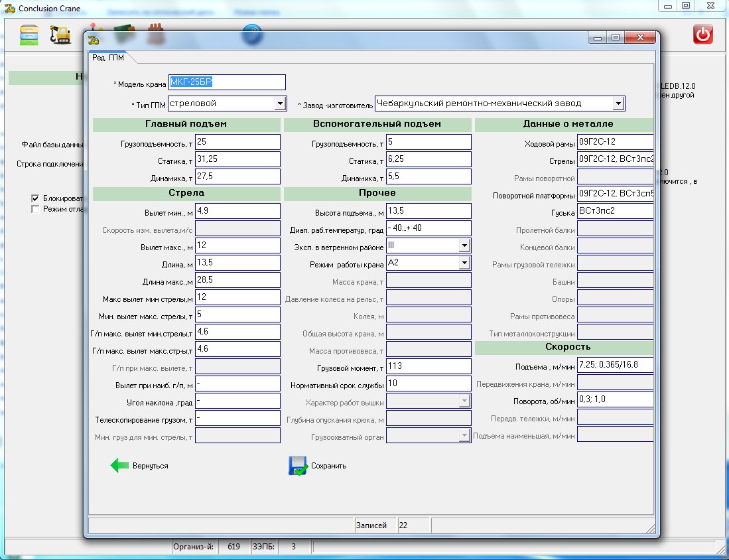The image size is (729, 560).
Task: Minimize the Conclusion Crane main window
Action: coord(667,6)
